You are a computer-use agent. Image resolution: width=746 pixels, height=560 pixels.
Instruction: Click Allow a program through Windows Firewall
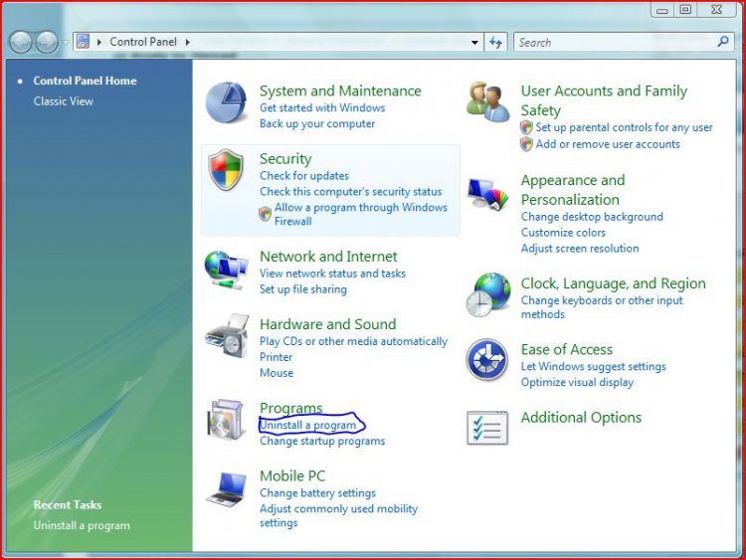point(361,214)
